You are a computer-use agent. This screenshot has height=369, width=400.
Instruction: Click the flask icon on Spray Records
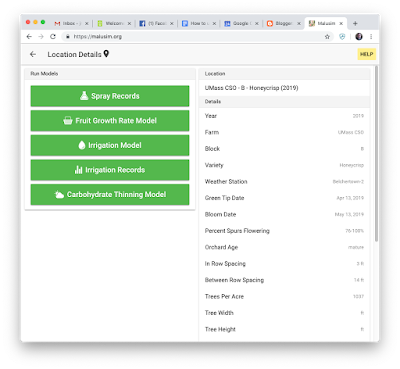click(84, 96)
